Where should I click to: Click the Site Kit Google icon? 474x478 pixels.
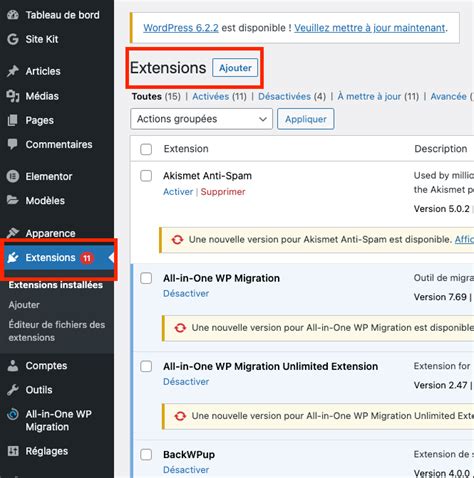pos(13,39)
